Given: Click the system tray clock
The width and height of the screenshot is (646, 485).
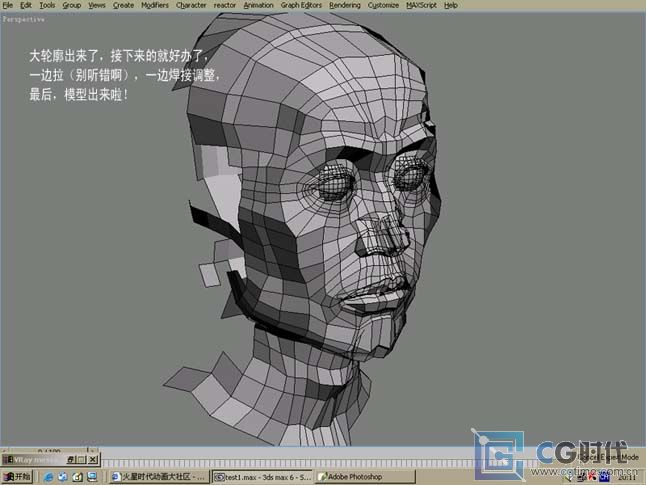Looking at the screenshot, I should 627,477.
